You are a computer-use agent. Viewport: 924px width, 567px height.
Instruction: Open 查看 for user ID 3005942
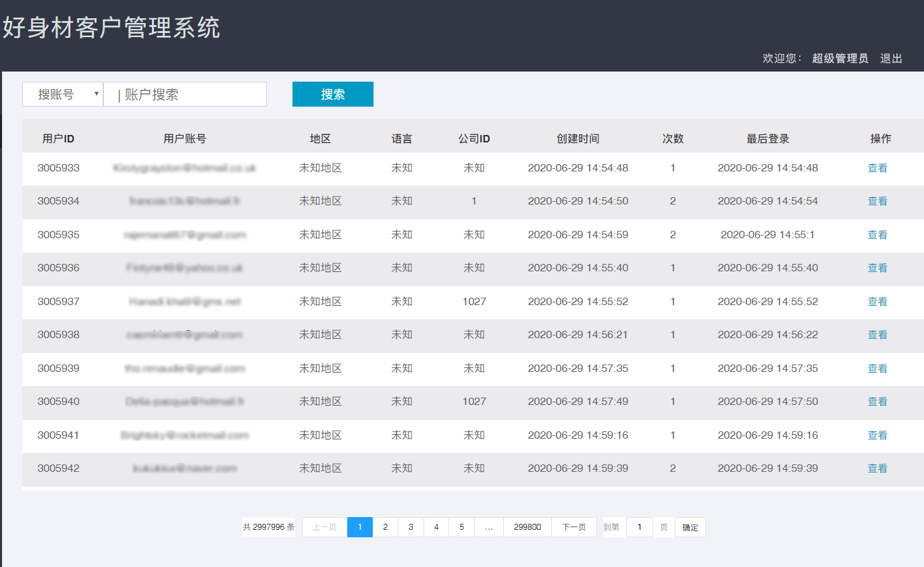point(877,468)
